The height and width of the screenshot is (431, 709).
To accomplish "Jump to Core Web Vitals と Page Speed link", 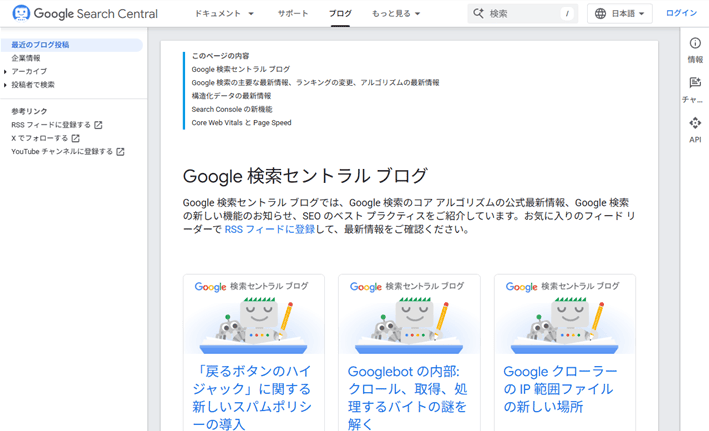I will tap(241, 123).
